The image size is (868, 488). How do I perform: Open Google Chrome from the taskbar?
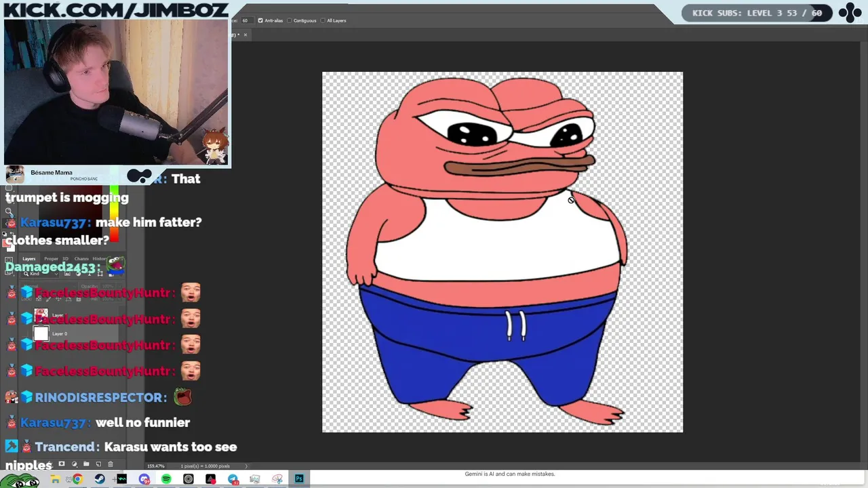77,479
